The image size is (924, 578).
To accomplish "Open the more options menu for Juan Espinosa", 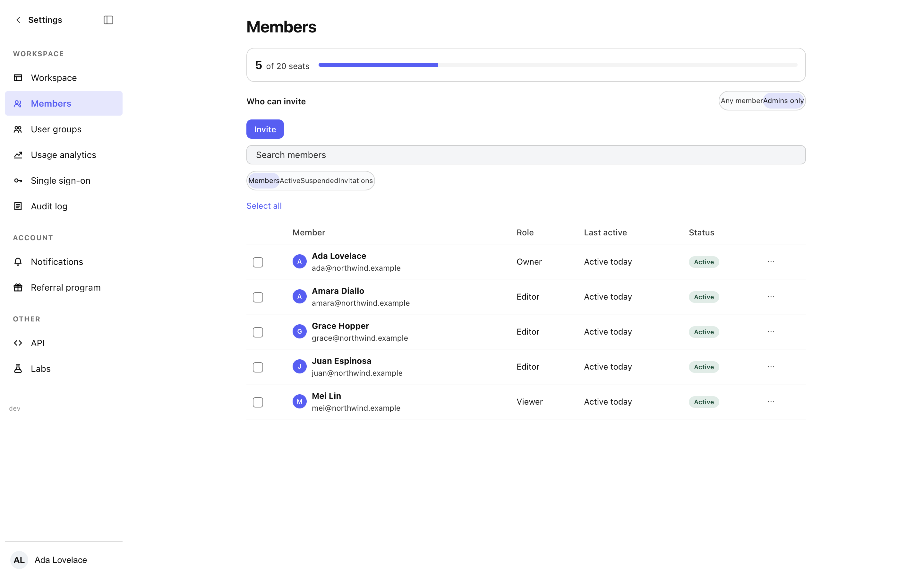I will (771, 367).
